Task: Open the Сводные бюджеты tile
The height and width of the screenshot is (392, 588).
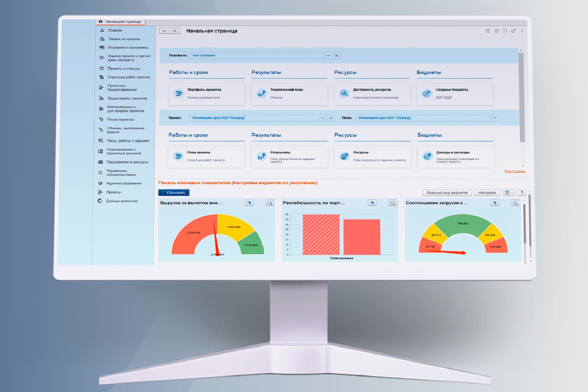Action: 455,94
